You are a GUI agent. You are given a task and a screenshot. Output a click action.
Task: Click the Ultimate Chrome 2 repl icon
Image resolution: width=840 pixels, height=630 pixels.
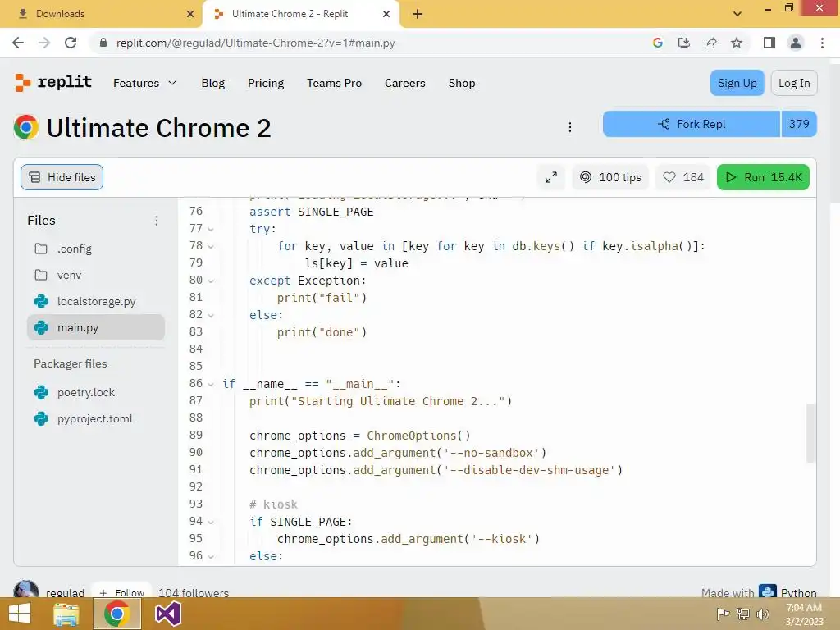pyautogui.click(x=26, y=127)
